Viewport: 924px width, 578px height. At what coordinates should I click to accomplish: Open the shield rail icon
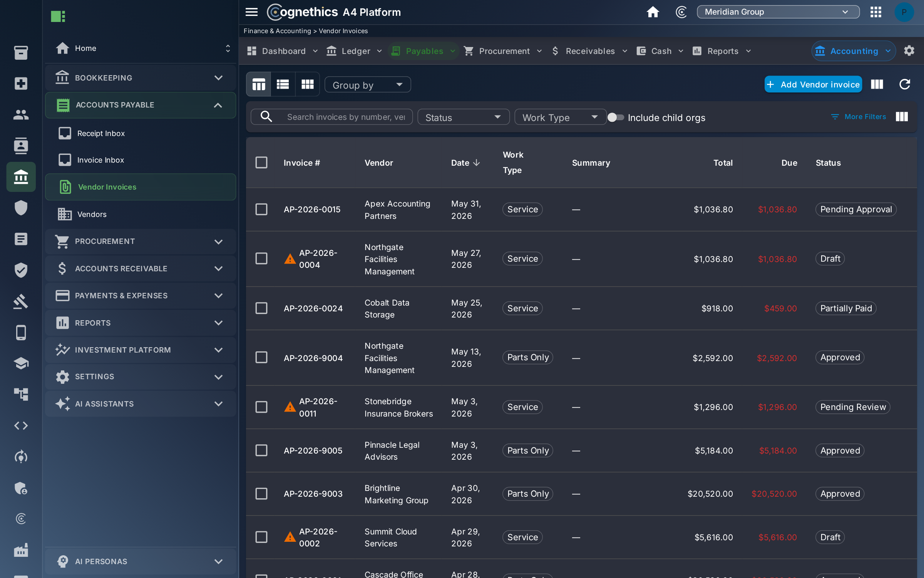click(x=21, y=208)
